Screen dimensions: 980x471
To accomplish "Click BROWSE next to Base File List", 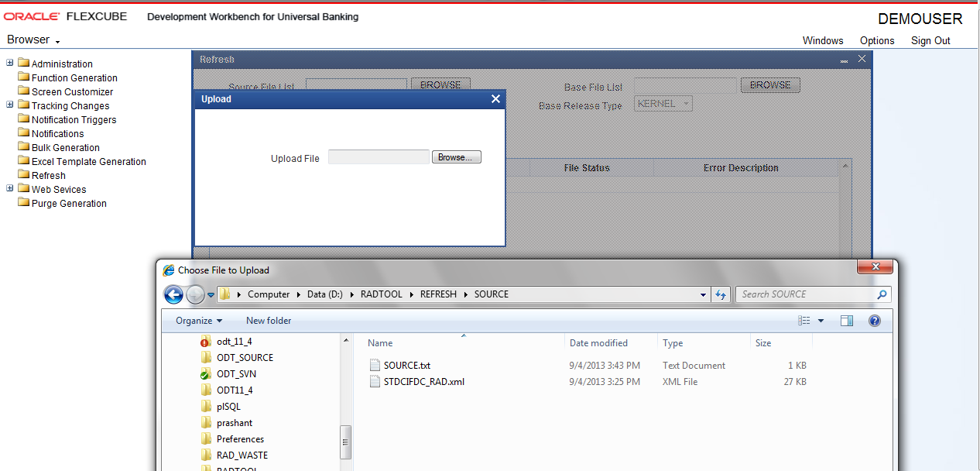I will coord(770,85).
